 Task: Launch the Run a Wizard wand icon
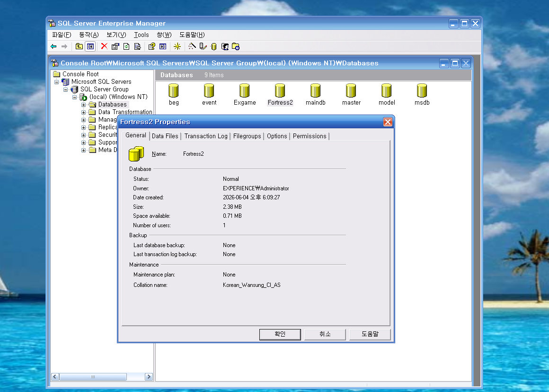pyautogui.click(x=192, y=46)
